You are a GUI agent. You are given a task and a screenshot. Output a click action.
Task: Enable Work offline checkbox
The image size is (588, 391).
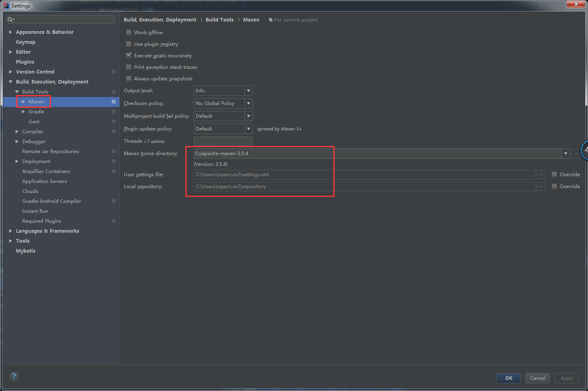coord(129,32)
